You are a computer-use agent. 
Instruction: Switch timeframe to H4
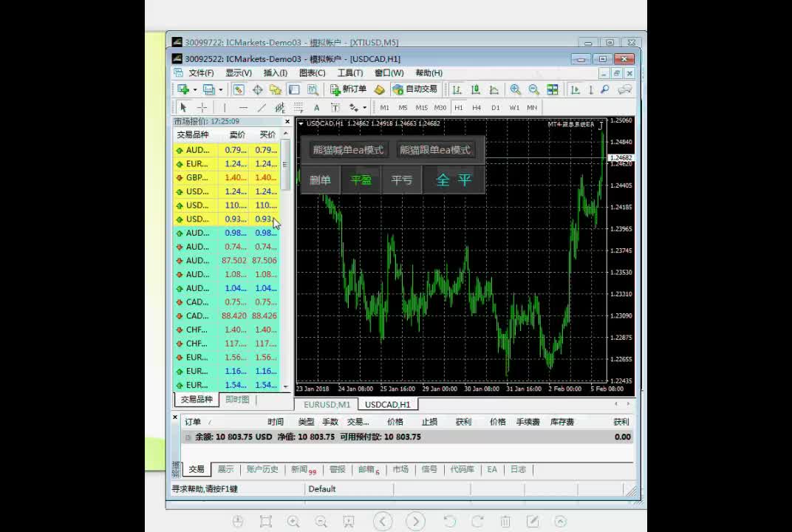(x=477, y=108)
